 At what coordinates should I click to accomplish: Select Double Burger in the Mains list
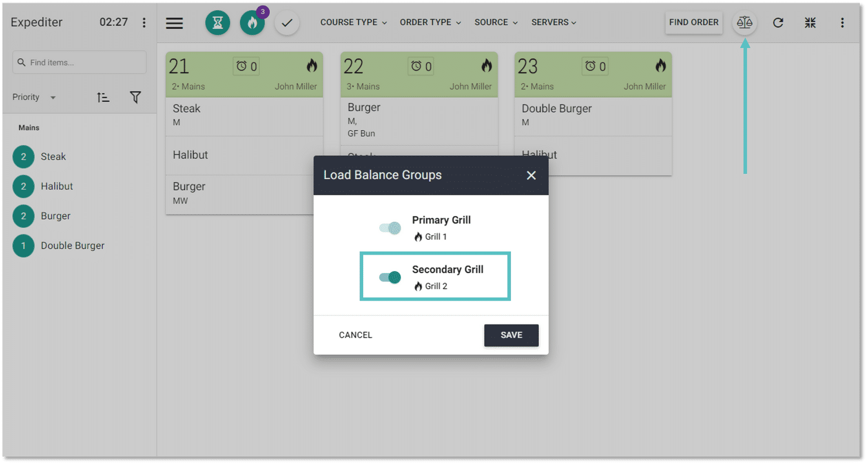click(72, 245)
